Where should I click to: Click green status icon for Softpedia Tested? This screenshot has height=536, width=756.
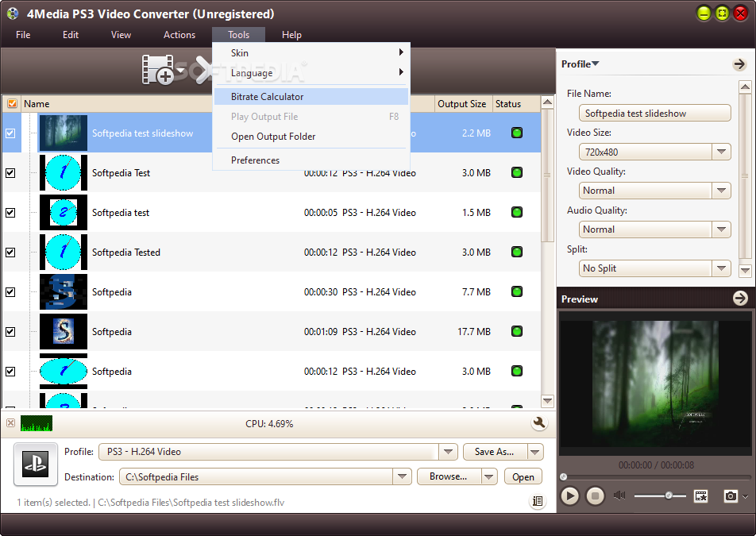tap(517, 252)
